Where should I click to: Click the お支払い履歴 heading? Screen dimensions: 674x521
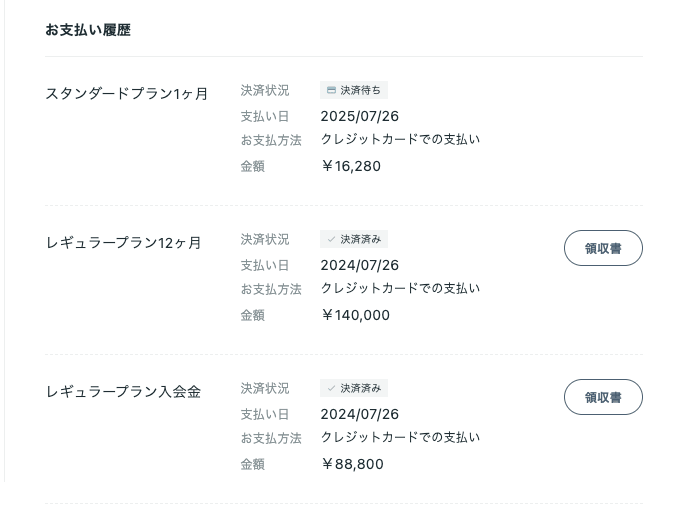[88, 30]
